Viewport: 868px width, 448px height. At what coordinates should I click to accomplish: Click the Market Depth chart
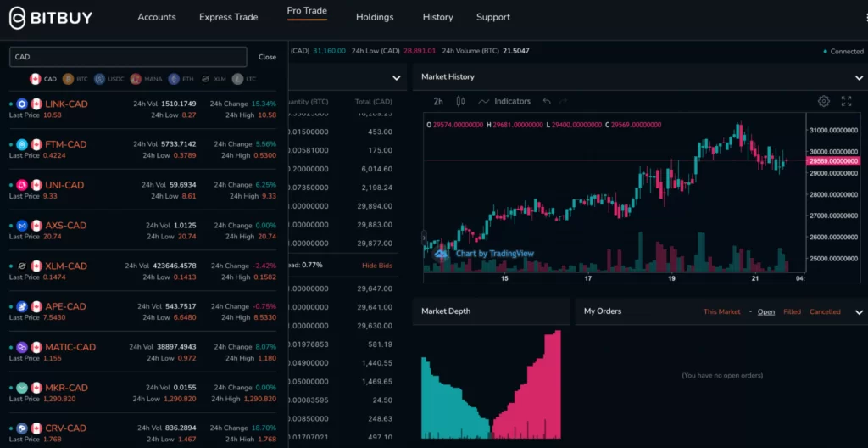[x=491, y=384]
